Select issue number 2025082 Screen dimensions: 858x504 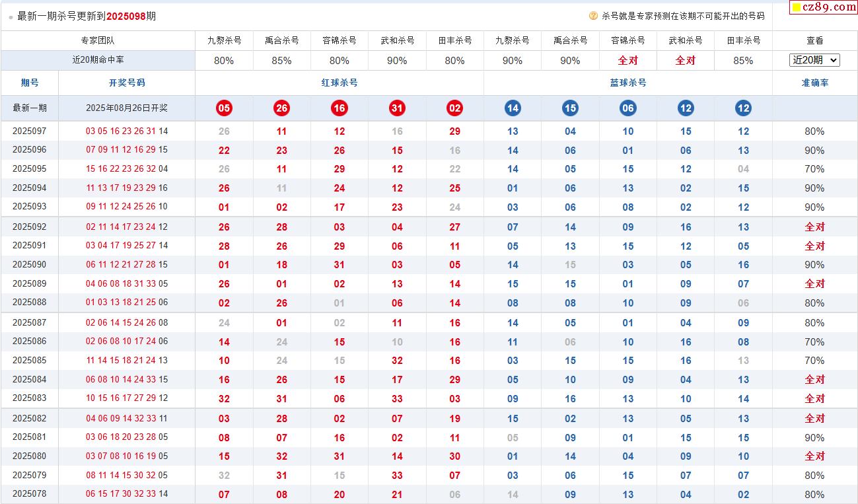click(30, 418)
